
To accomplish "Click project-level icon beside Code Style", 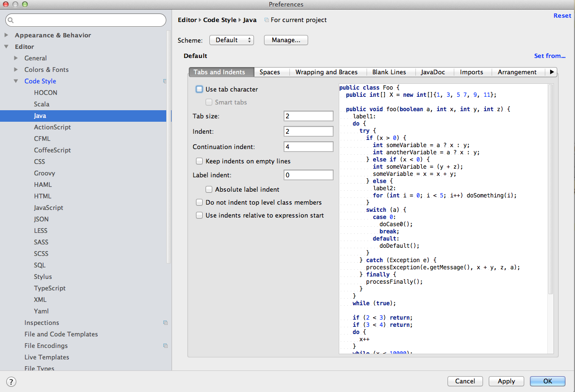I will [165, 81].
